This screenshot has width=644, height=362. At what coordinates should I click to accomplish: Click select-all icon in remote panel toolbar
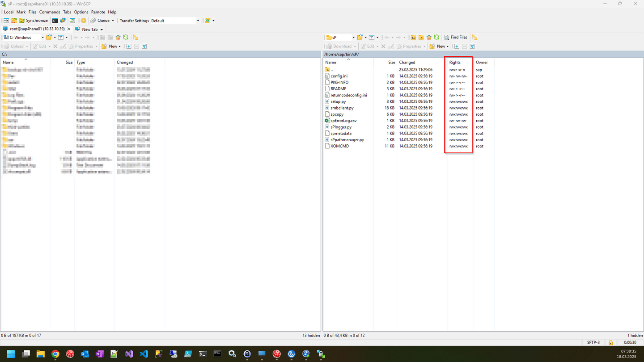(x=472, y=46)
